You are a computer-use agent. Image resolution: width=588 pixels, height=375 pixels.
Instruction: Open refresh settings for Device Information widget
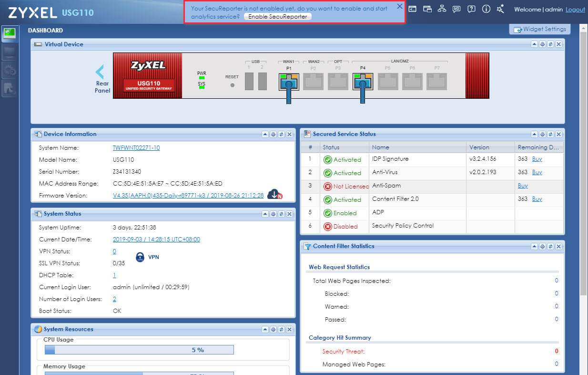[273, 135]
